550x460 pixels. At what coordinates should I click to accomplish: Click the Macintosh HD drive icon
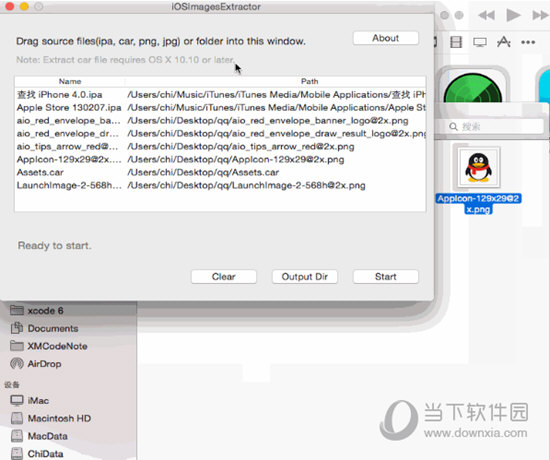click(x=17, y=418)
